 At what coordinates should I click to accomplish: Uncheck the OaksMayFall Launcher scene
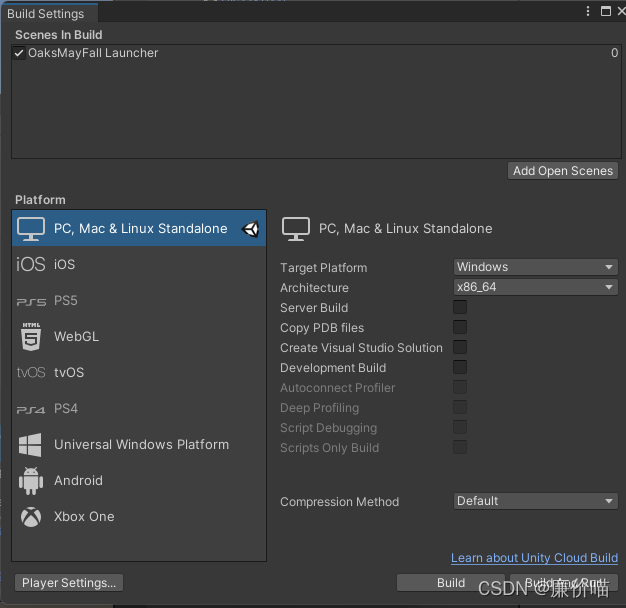pyautogui.click(x=19, y=53)
